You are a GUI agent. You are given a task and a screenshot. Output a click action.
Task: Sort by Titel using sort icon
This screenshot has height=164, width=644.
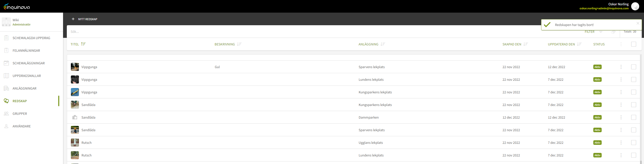coord(83,44)
